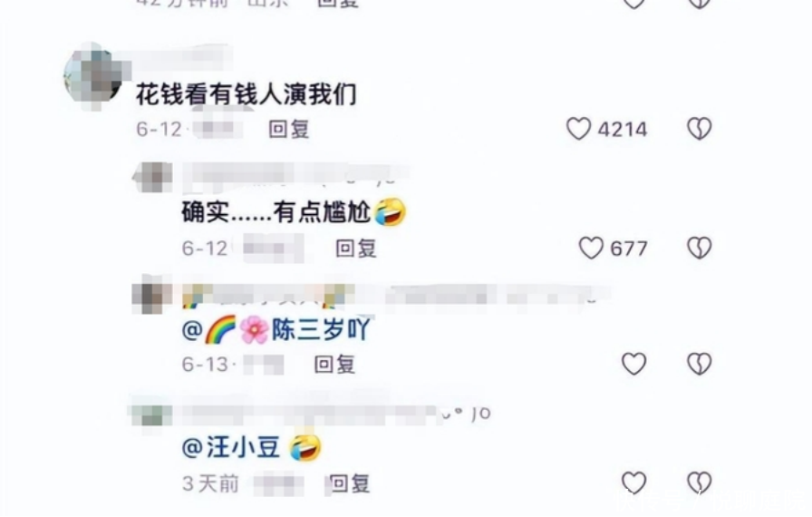The width and height of the screenshot is (812, 517).
Task: Select the comment text 花钱看有钱人演我们
Action: click(246, 95)
